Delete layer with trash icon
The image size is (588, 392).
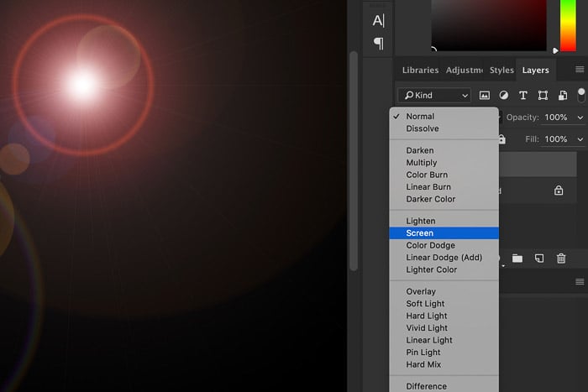pyautogui.click(x=561, y=259)
